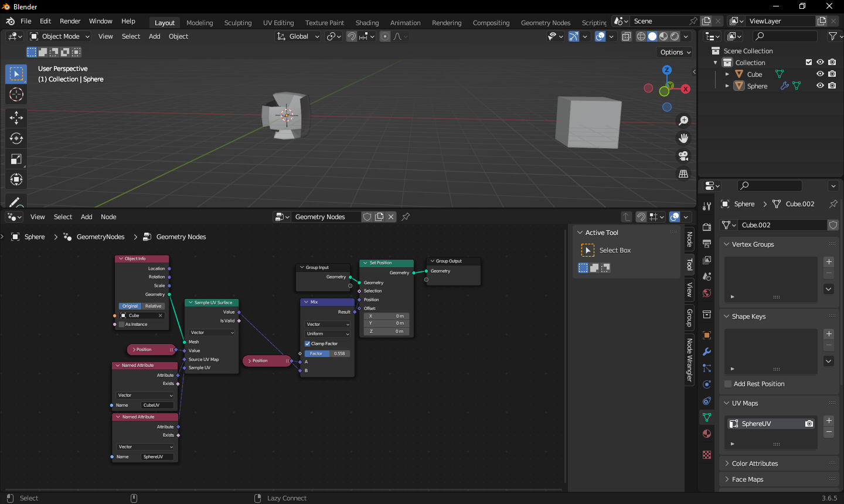Select Relative button in Object Info node
This screenshot has height=504, width=844.
pos(154,306)
